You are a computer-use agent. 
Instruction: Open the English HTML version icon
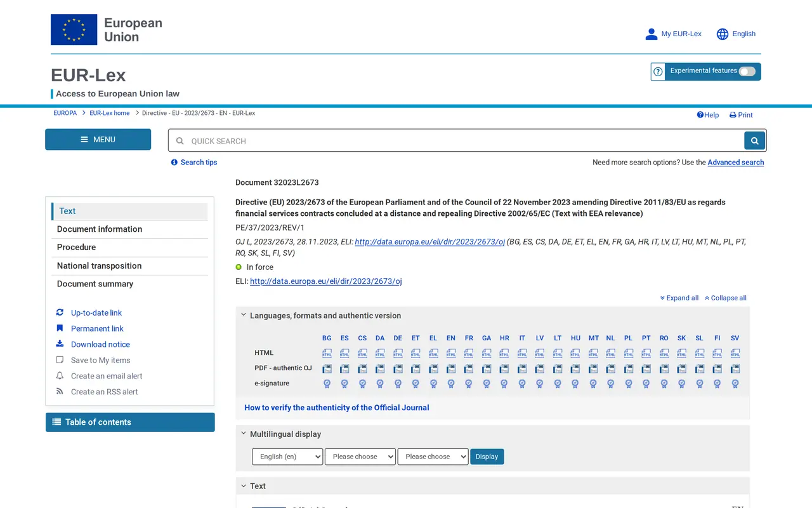(x=451, y=353)
